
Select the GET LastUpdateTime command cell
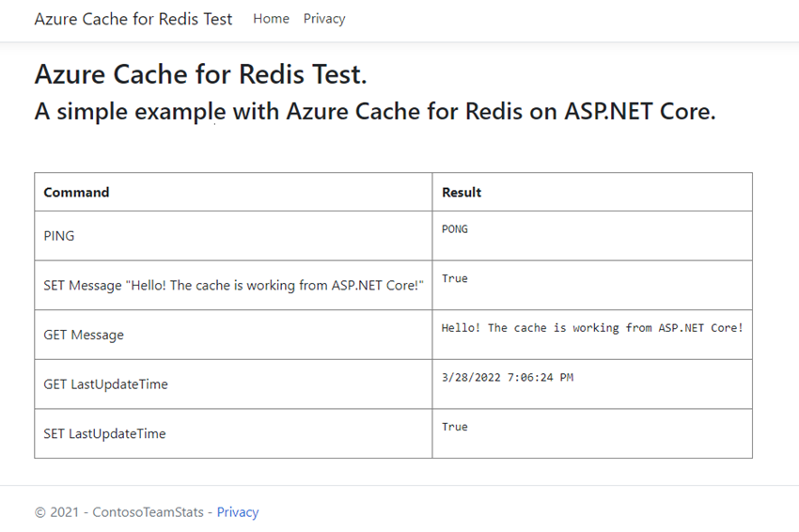pos(105,384)
